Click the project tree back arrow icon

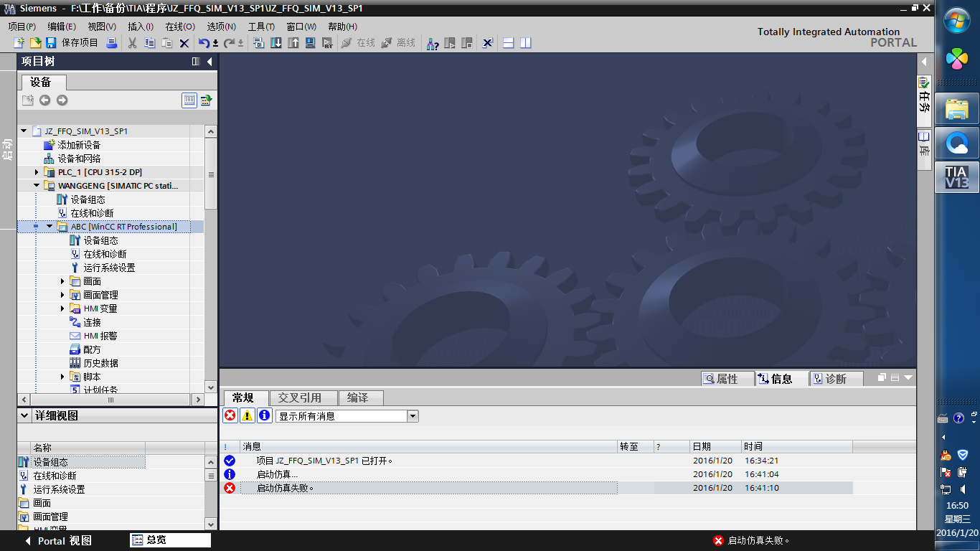click(x=45, y=100)
